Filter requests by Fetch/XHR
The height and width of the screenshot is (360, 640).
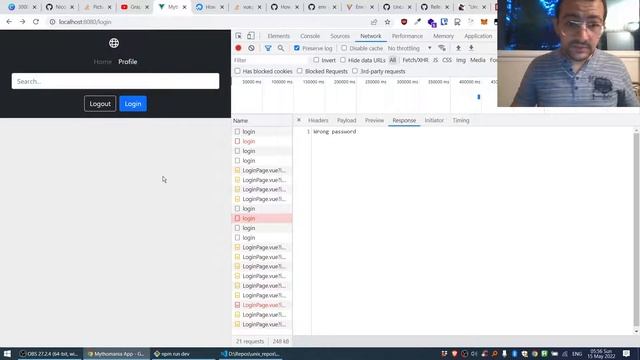click(415, 60)
